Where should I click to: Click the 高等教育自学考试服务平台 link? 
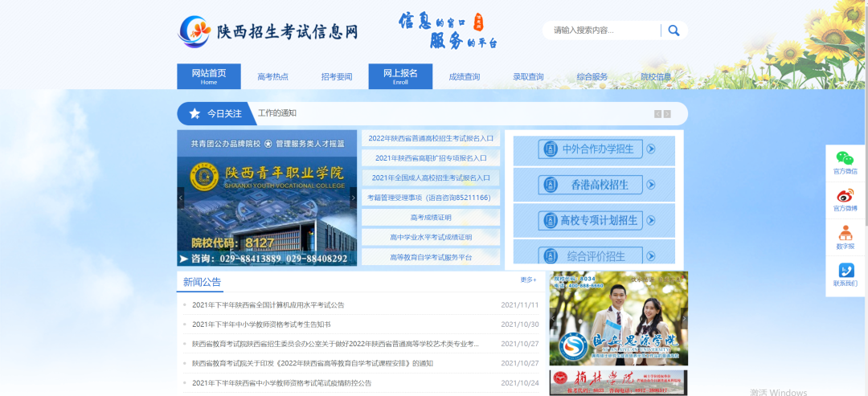tap(431, 257)
